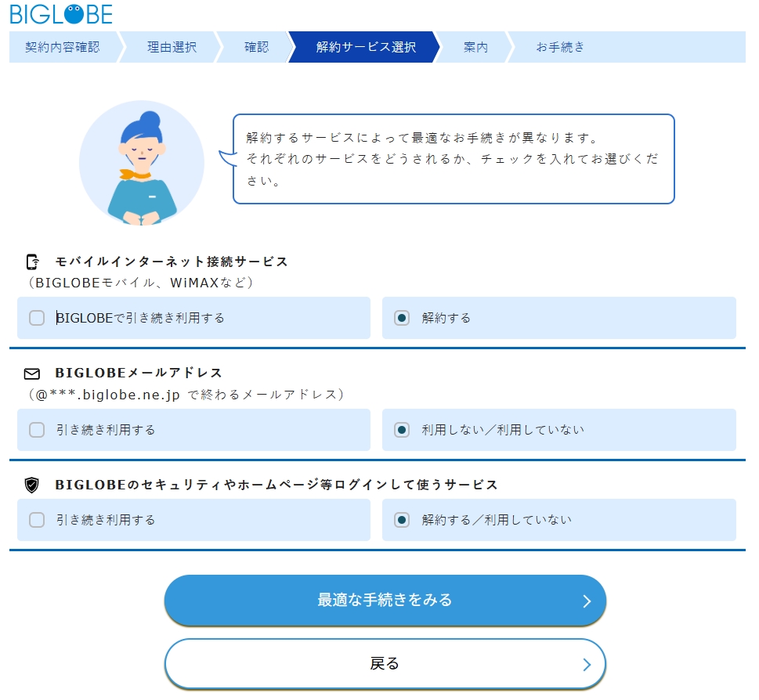The width and height of the screenshot is (759, 700).
Task: Check 引き続き利用する under security and homepage services
Action: pyautogui.click(x=37, y=520)
